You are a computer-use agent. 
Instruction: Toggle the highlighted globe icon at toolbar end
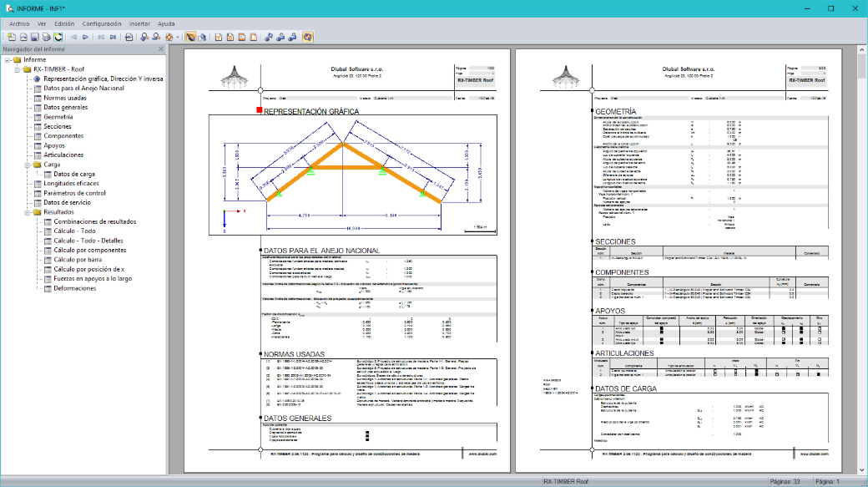[x=308, y=37]
